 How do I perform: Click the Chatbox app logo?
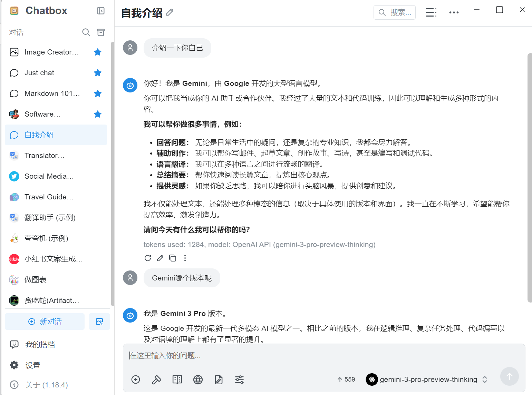point(14,11)
